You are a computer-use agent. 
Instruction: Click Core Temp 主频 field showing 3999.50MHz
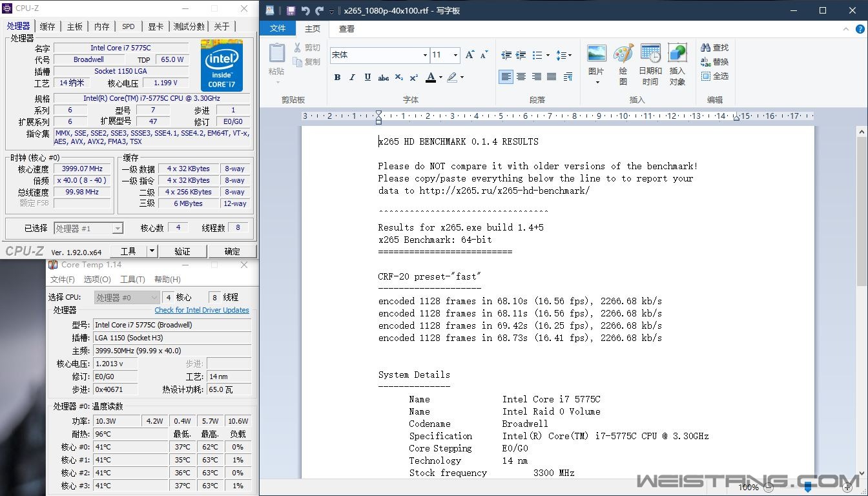(x=172, y=351)
